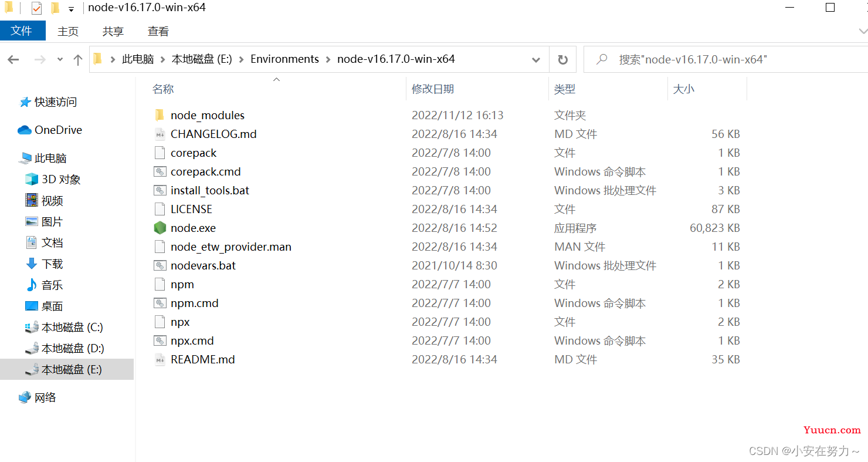The height and width of the screenshot is (462, 868).
Task: Click the LICENSE file icon
Action: (x=160, y=209)
